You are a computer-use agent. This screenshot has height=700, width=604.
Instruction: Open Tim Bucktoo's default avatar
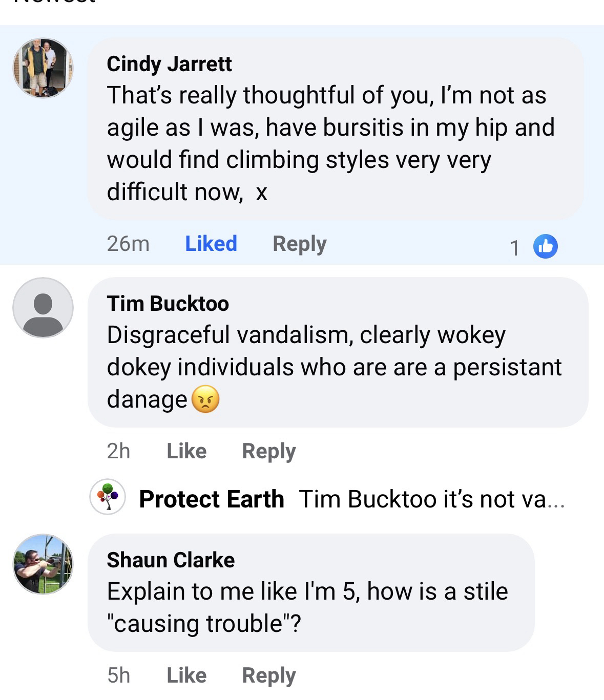point(43,307)
